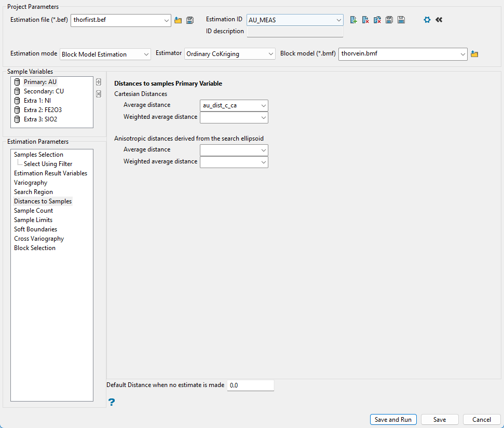Select the Secondary: CU sample variable
Viewport: 504px width, 428px height.
coord(44,91)
